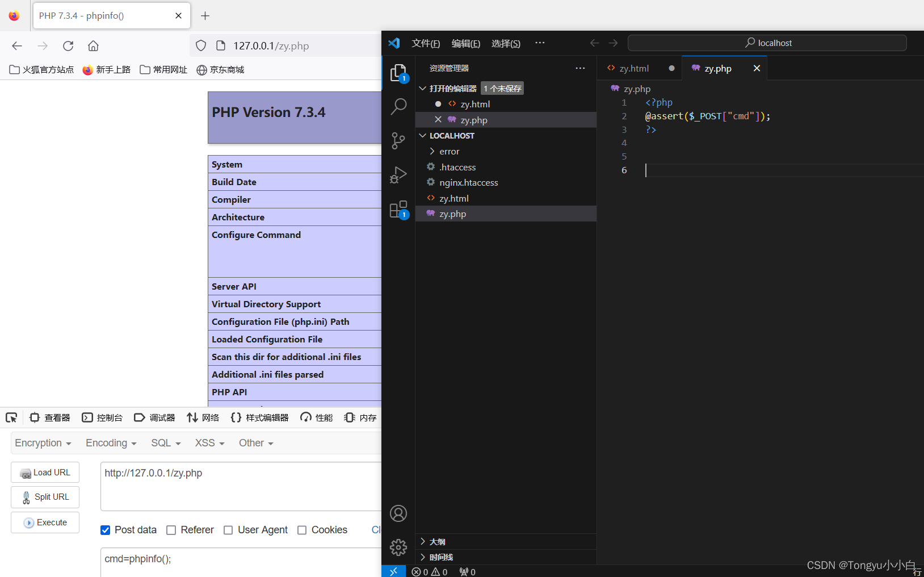Open the DevTools Console (控制台) tab
Image resolution: width=924 pixels, height=577 pixels.
tap(102, 418)
